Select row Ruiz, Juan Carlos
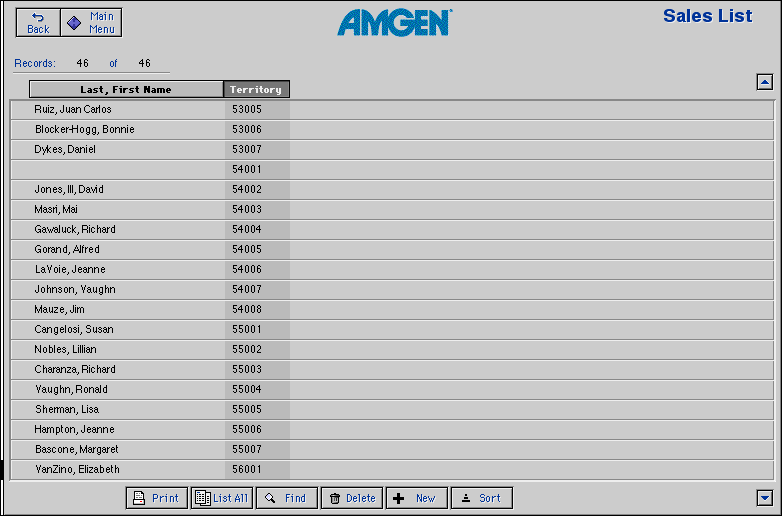The height and width of the screenshot is (516, 782). tap(392, 110)
